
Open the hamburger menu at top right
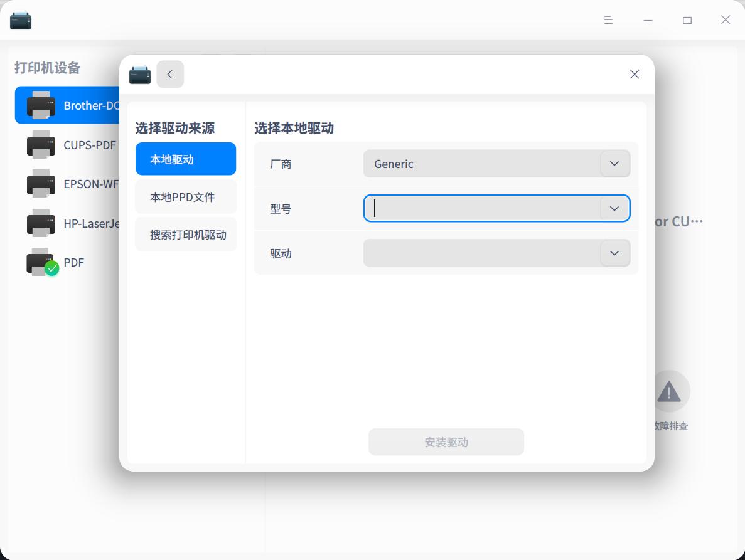[608, 19]
